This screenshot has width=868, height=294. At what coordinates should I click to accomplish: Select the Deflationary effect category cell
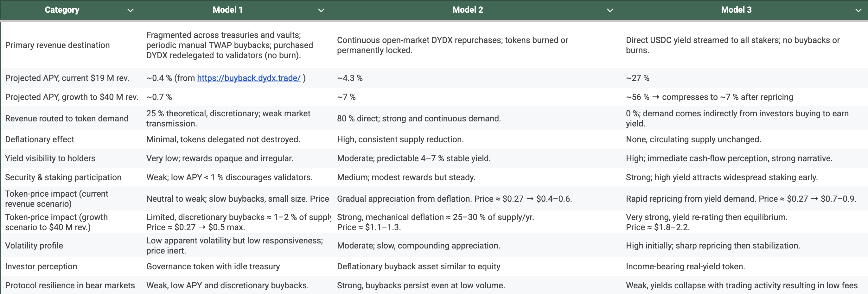coord(39,139)
